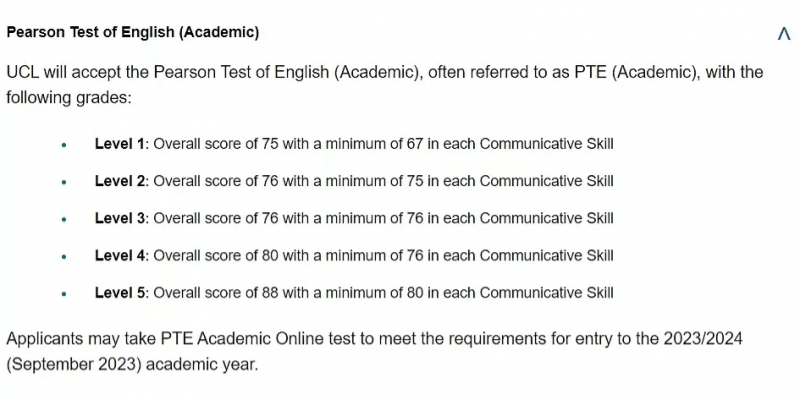Click the bullet point beside Level 1
The height and width of the screenshot is (400, 800).
(64, 145)
